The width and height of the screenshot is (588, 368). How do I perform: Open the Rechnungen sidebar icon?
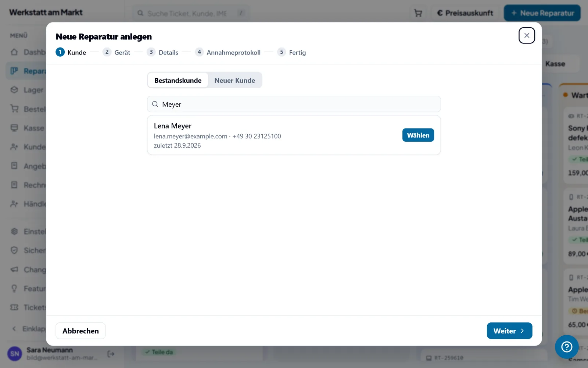(x=14, y=185)
